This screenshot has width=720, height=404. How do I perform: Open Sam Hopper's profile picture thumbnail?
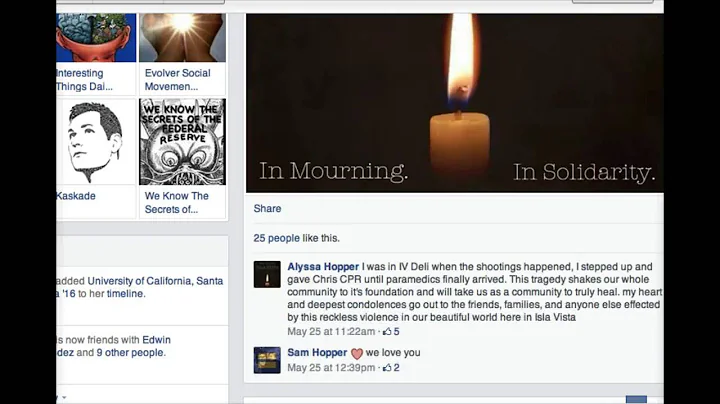(x=267, y=360)
